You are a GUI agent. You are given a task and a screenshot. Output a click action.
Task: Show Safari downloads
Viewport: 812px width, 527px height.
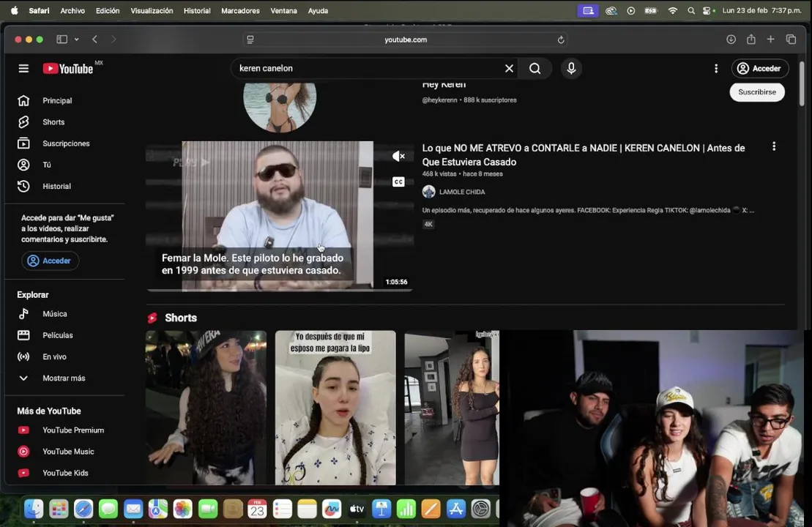[731, 40]
